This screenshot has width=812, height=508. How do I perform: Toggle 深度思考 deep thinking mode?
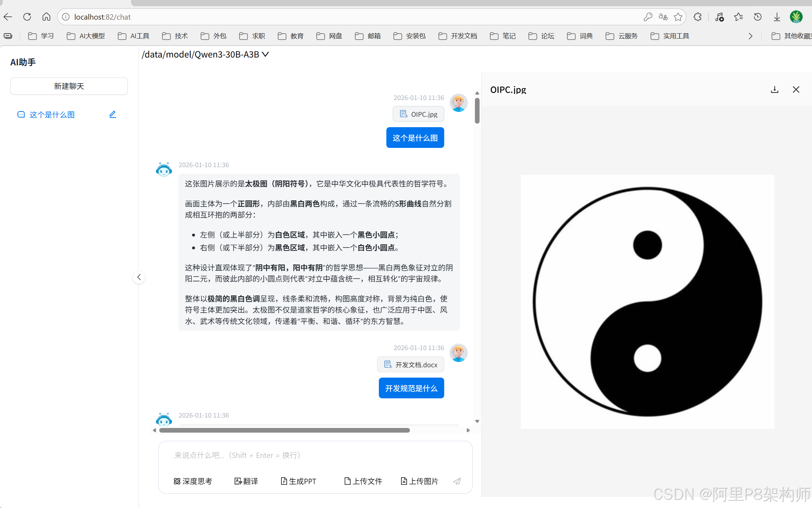pyautogui.click(x=193, y=481)
